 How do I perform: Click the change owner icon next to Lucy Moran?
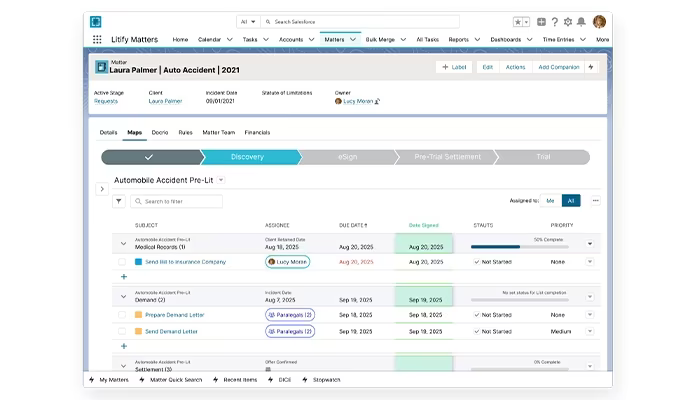(x=377, y=101)
